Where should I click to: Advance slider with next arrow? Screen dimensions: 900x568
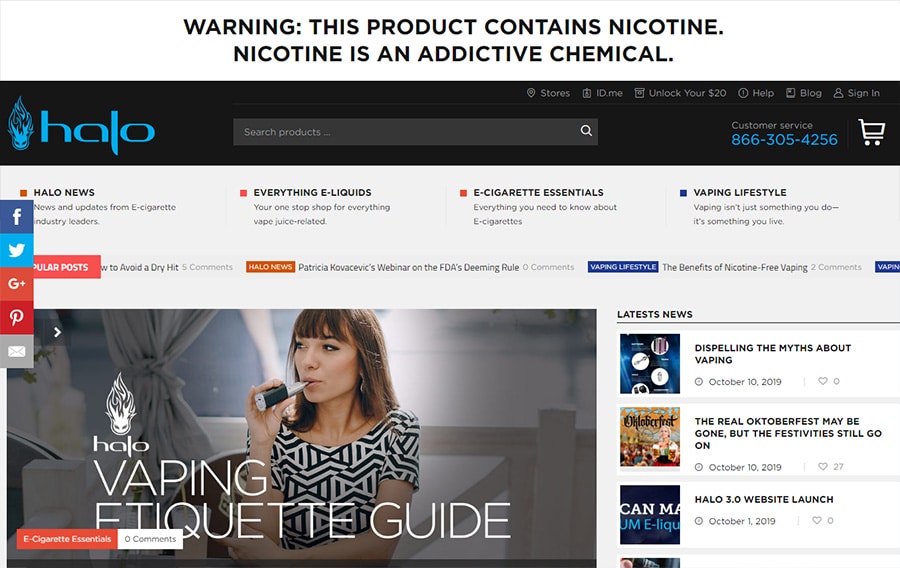click(x=57, y=332)
